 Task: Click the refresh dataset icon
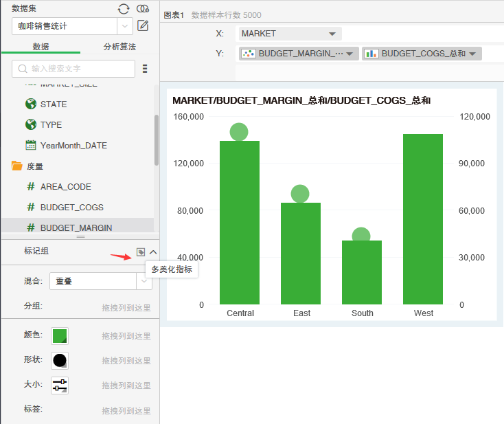124,8
